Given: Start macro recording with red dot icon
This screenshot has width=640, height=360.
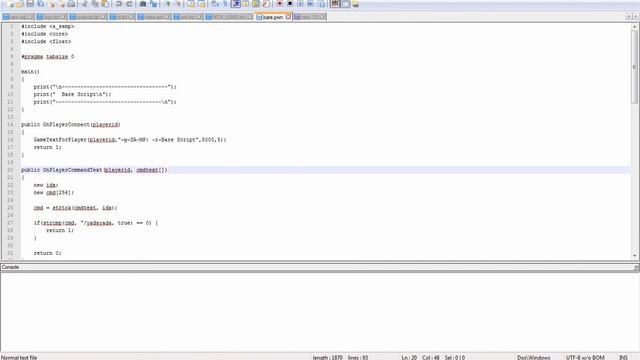Looking at the screenshot, I should [280, 4].
